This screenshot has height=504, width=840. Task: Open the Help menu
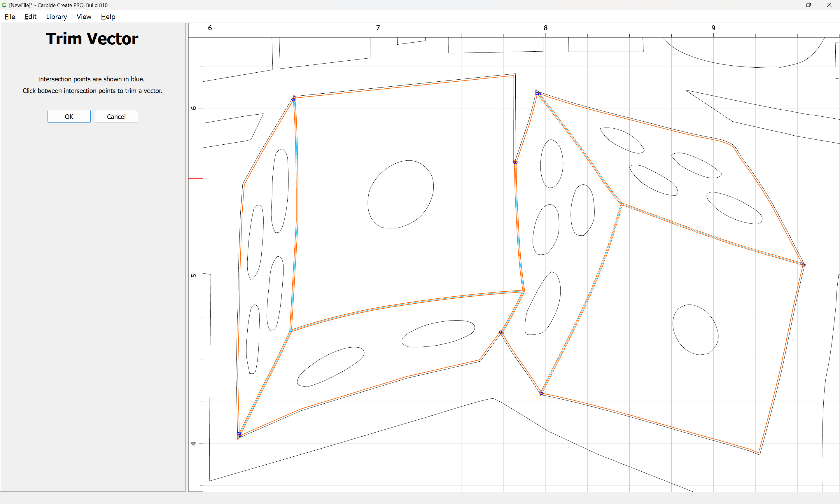click(x=108, y=17)
